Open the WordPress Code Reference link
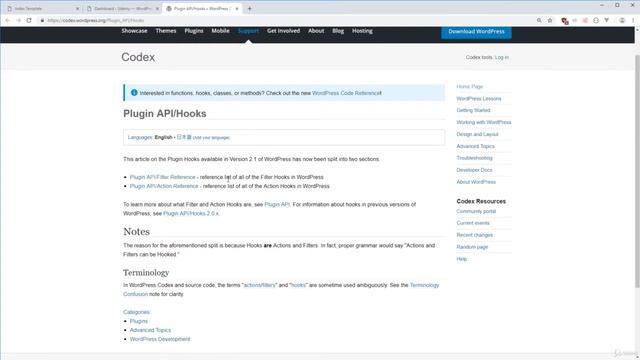Screen dimensions: 640x360 346,93
